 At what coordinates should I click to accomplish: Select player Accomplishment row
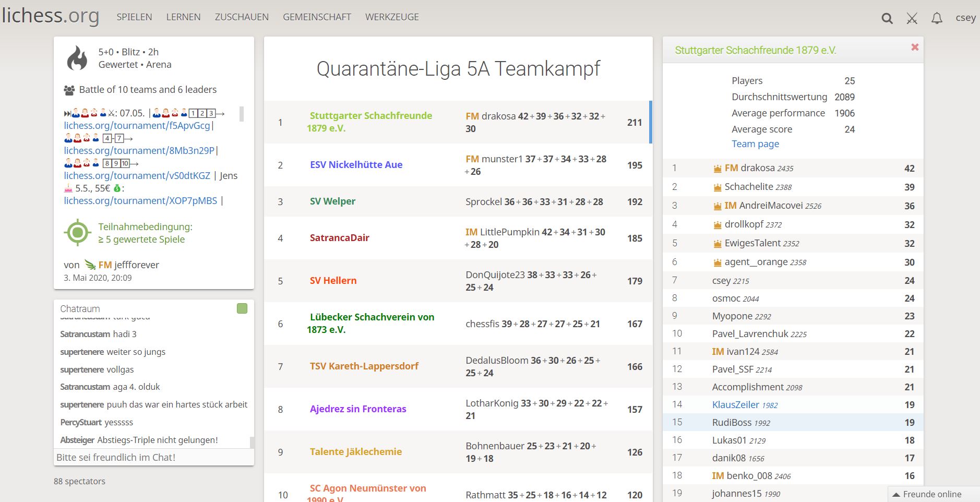[x=793, y=387]
